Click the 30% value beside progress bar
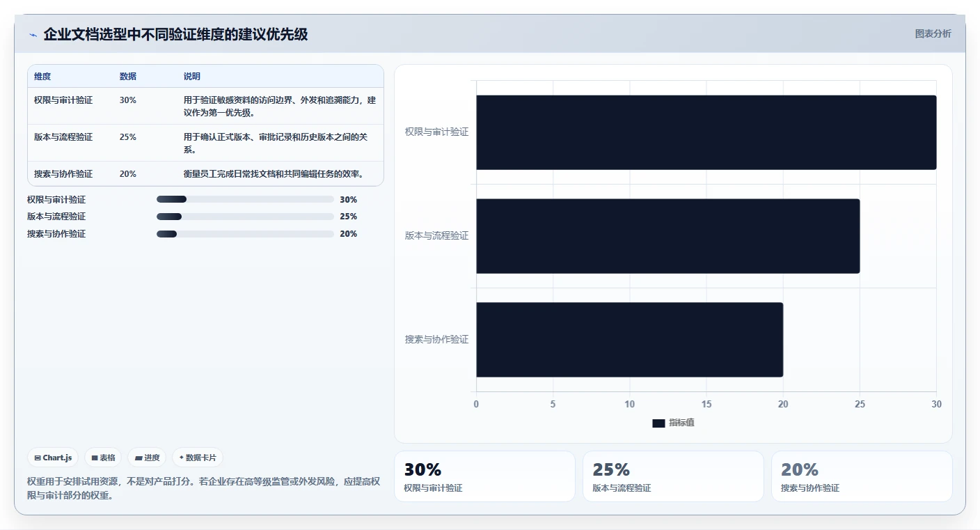The height and width of the screenshot is (530, 980). [349, 199]
